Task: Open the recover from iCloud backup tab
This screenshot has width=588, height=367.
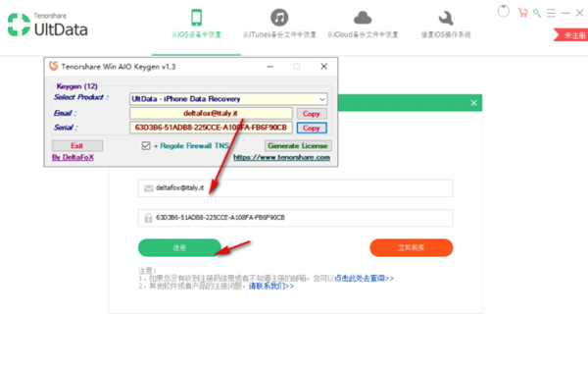Action: (x=363, y=34)
